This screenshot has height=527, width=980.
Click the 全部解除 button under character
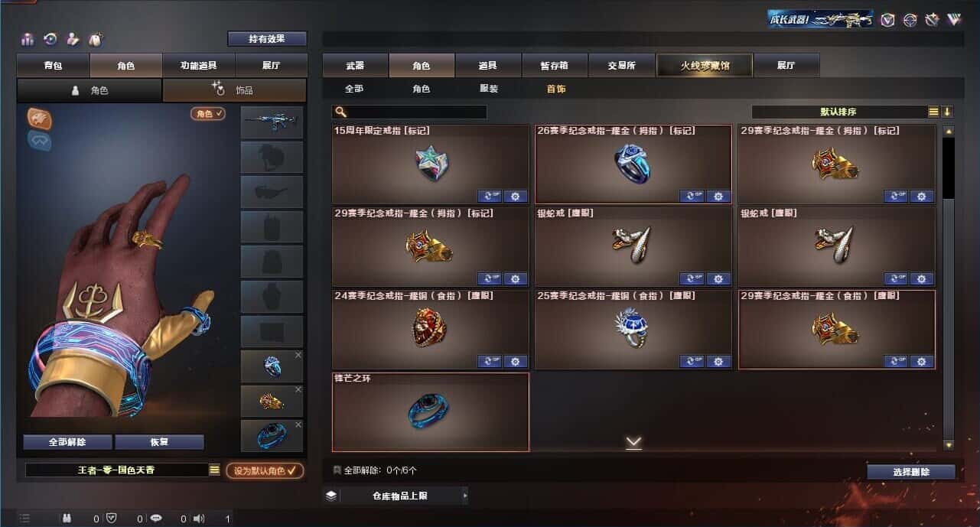tap(67, 442)
